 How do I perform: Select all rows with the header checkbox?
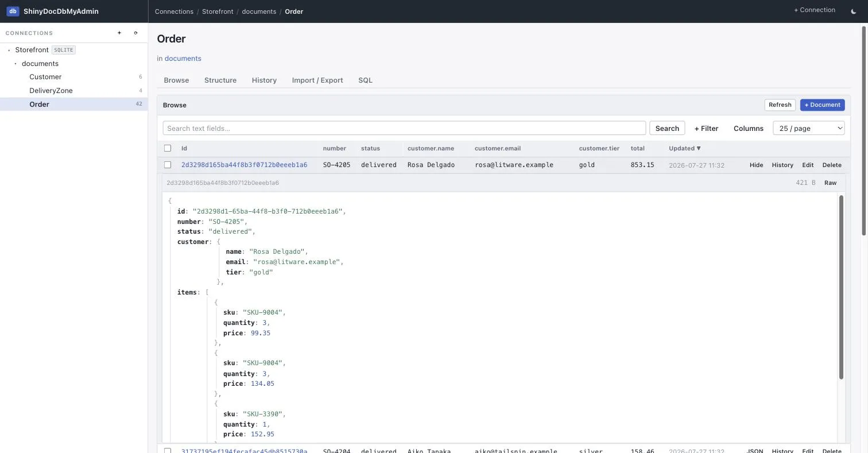coord(168,148)
